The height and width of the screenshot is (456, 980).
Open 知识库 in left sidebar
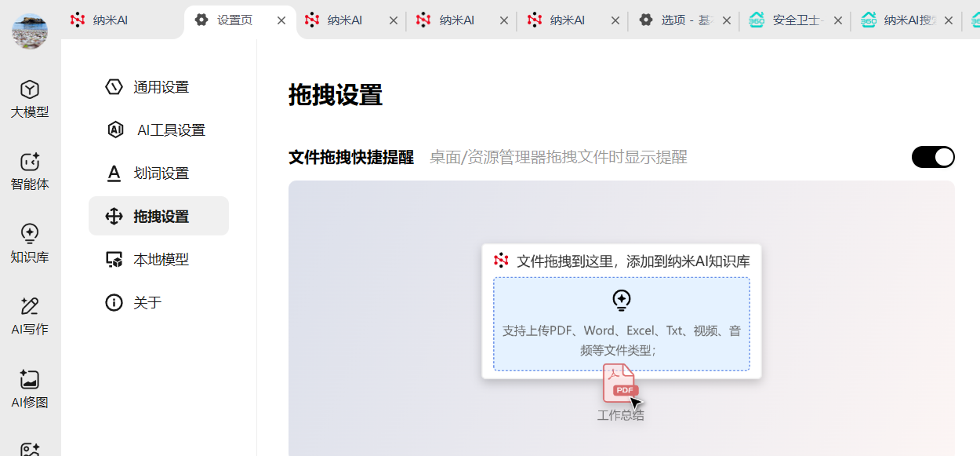pos(30,244)
